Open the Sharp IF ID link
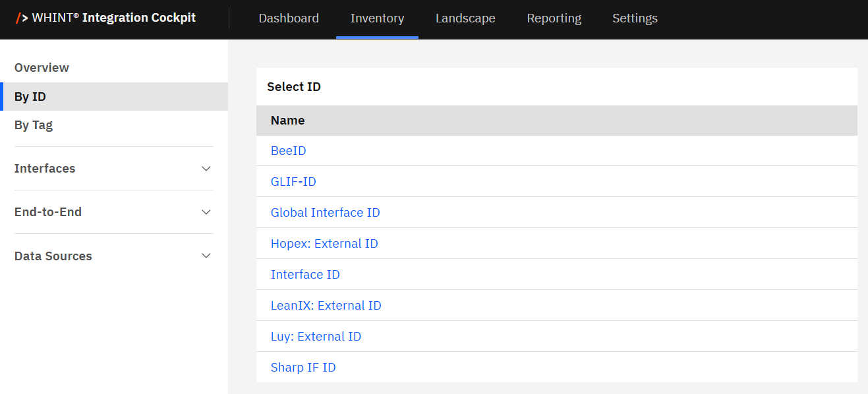 [303, 368]
